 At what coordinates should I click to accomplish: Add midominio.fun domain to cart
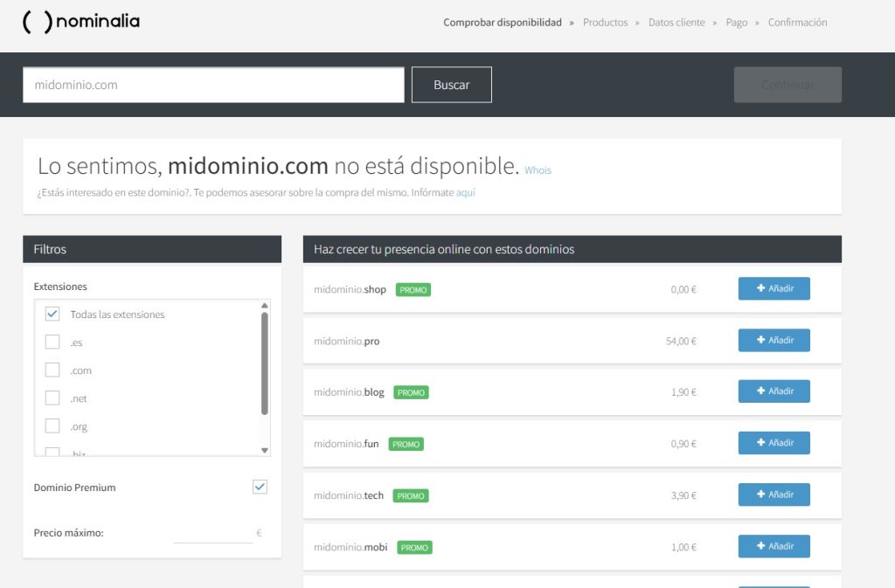[x=774, y=443]
